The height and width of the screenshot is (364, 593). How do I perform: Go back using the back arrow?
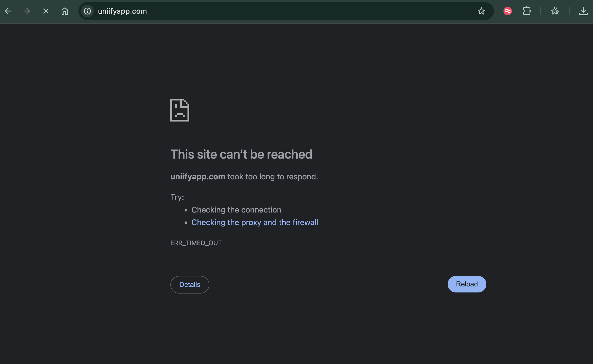(x=8, y=11)
